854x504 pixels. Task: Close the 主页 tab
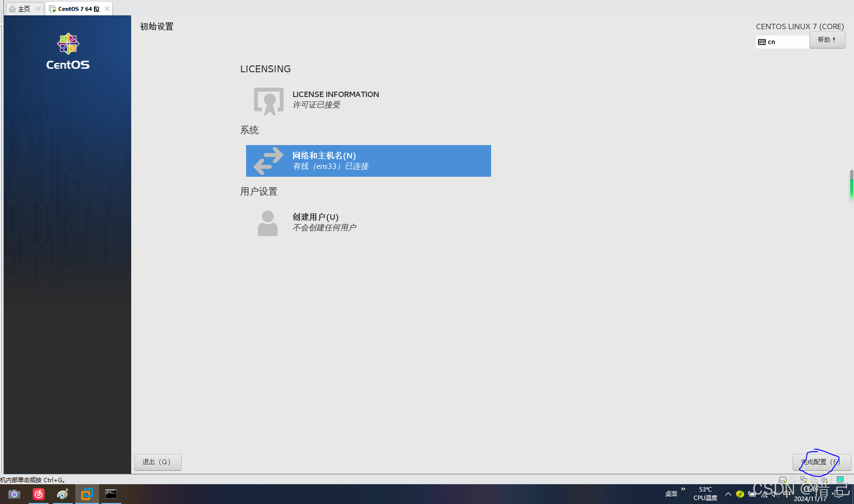38,9
